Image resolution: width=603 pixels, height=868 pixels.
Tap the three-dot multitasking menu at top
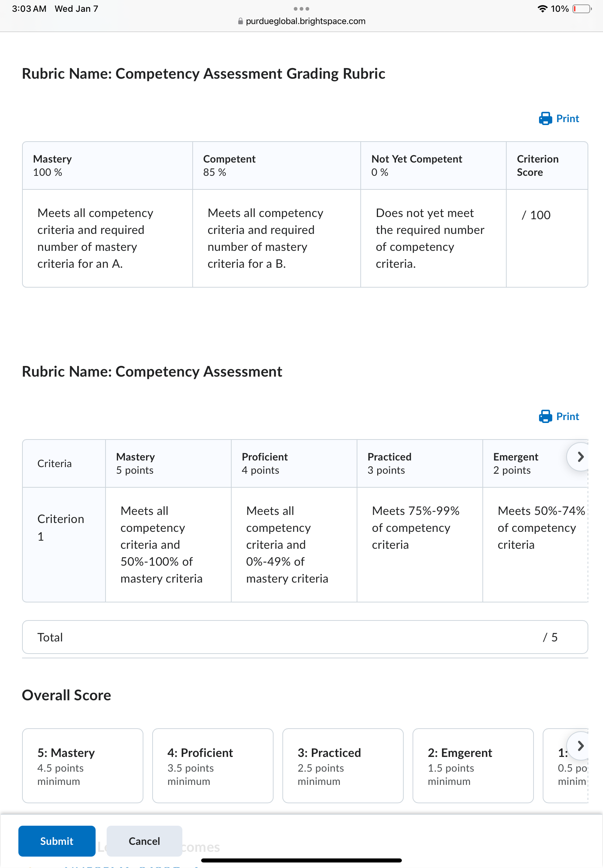pos(301,9)
